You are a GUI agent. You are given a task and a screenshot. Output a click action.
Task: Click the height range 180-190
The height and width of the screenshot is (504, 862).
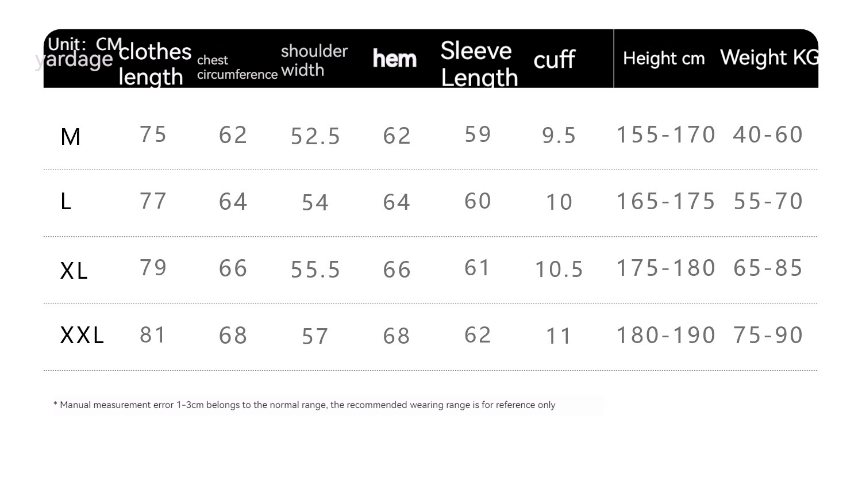tap(665, 335)
